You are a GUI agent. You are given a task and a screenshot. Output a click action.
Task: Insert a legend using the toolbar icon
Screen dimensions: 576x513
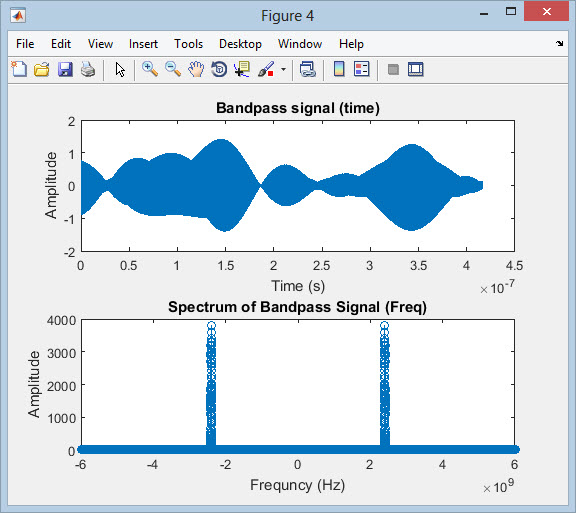(x=361, y=69)
